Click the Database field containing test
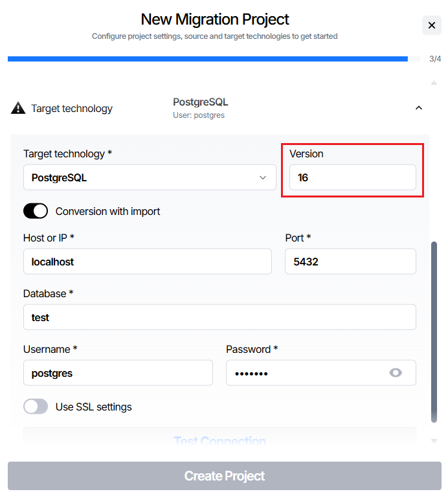448x494 pixels. click(x=219, y=317)
